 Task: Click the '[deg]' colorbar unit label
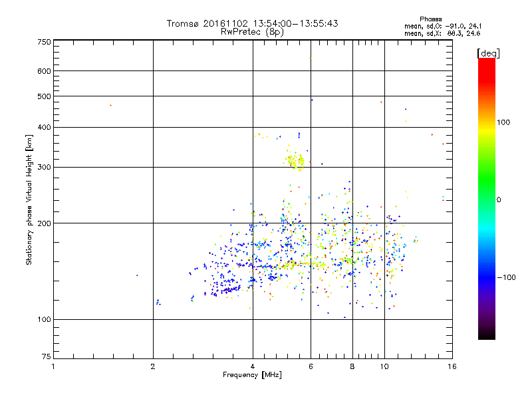(488, 53)
